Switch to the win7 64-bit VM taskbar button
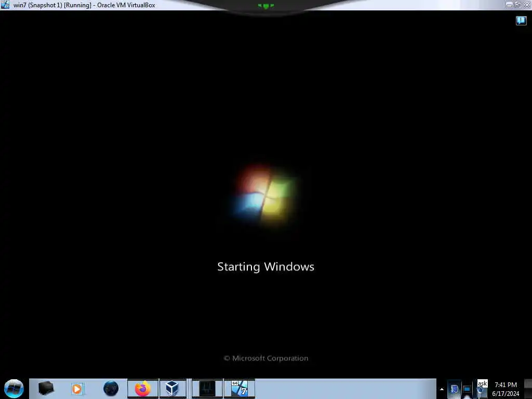Viewport: 532px width, 399px height. coord(240,389)
